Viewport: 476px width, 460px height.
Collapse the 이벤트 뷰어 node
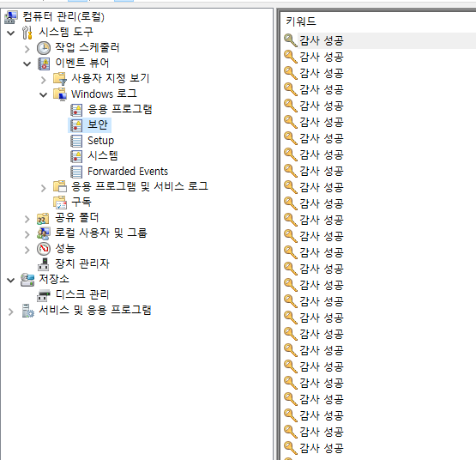[x=27, y=64]
